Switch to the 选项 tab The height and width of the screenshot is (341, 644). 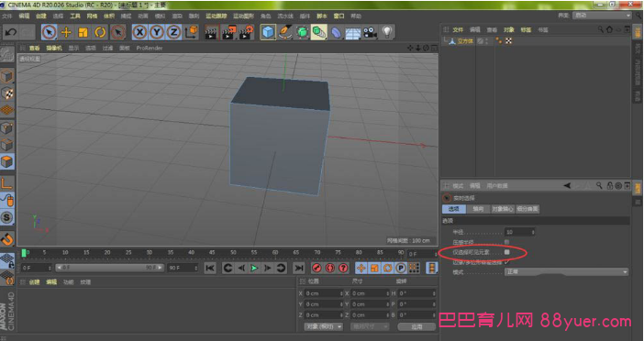coord(454,209)
